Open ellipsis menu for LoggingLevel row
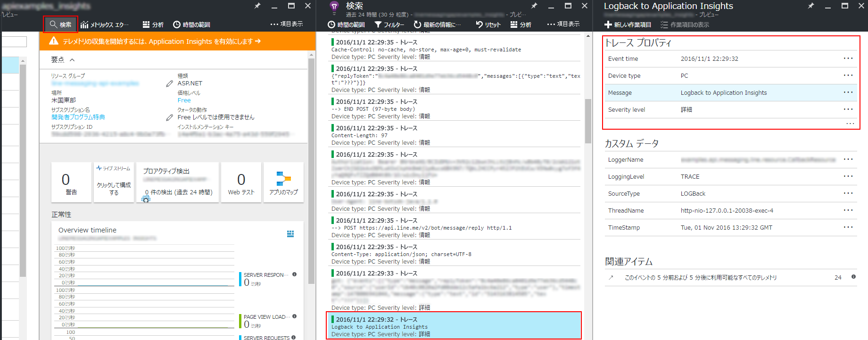The image size is (868, 340). pyautogui.click(x=848, y=176)
